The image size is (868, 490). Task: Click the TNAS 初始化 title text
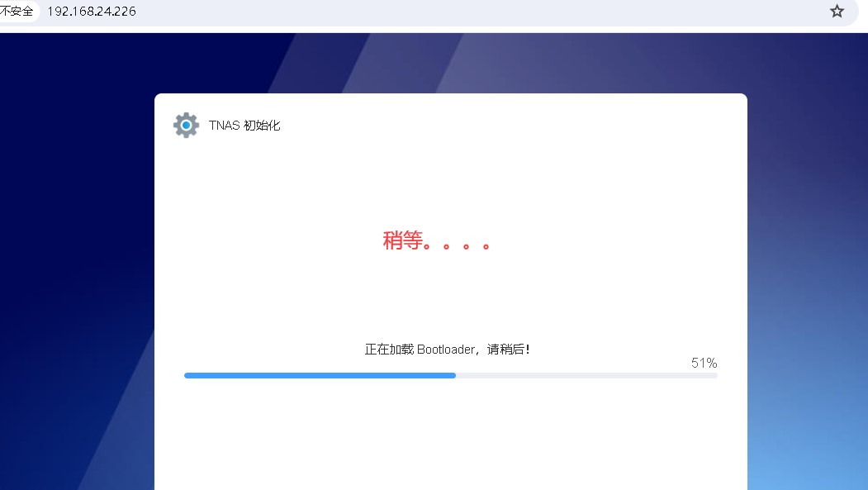tap(244, 126)
